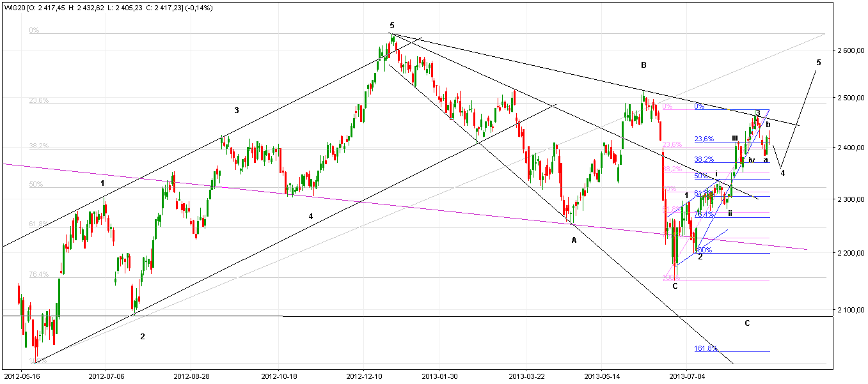This screenshot has width=868, height=384.
Task: Click the 2 500,00 price axis label
Action: click(x=851, y=98)
